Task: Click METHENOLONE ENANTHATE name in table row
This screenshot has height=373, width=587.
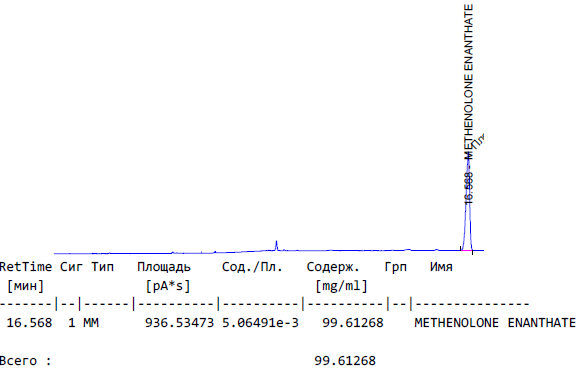Action: (495, 323)
